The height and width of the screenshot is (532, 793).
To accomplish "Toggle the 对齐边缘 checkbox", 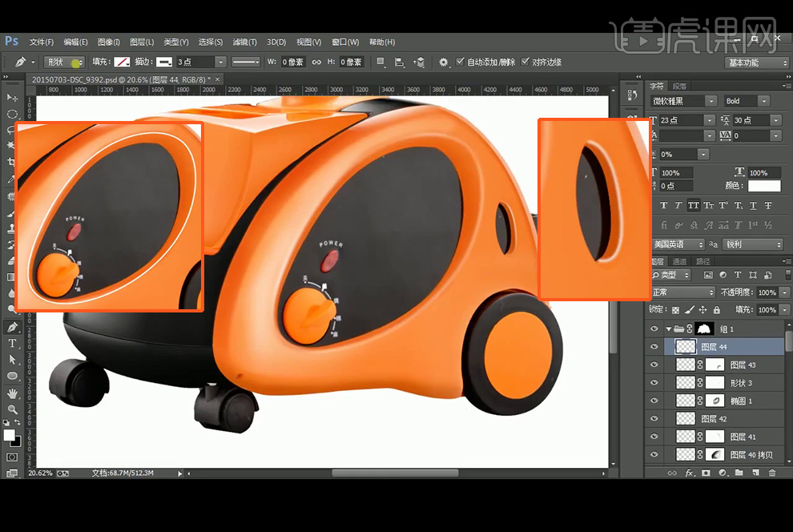I will point(525,62).
